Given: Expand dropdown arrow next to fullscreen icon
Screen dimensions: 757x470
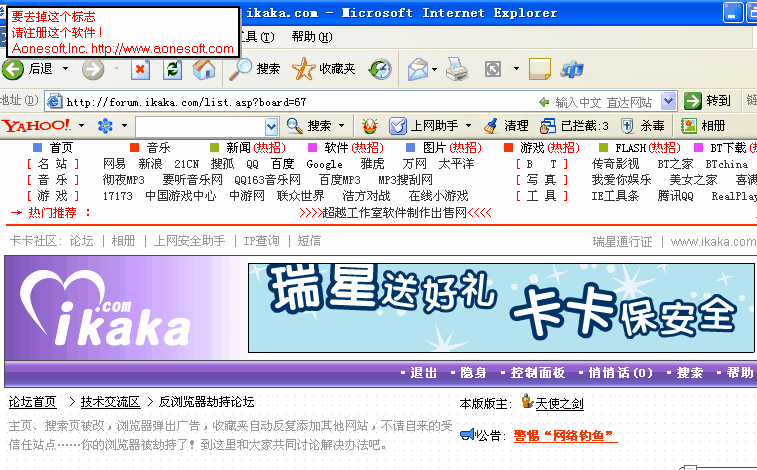Looking at the screenshot, I should 516,69.
